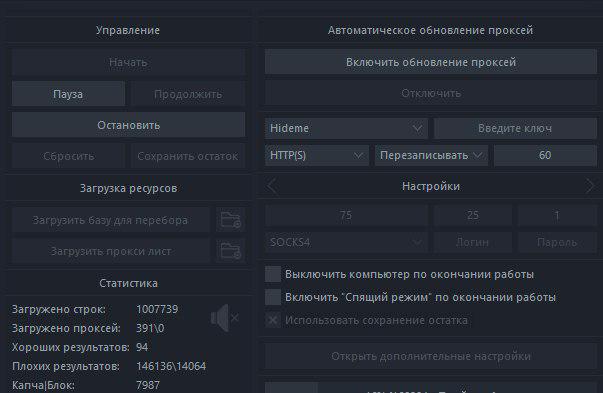Click the update interval field showing 60
This screenshot has width=603, height=393.
pos(545,155)
